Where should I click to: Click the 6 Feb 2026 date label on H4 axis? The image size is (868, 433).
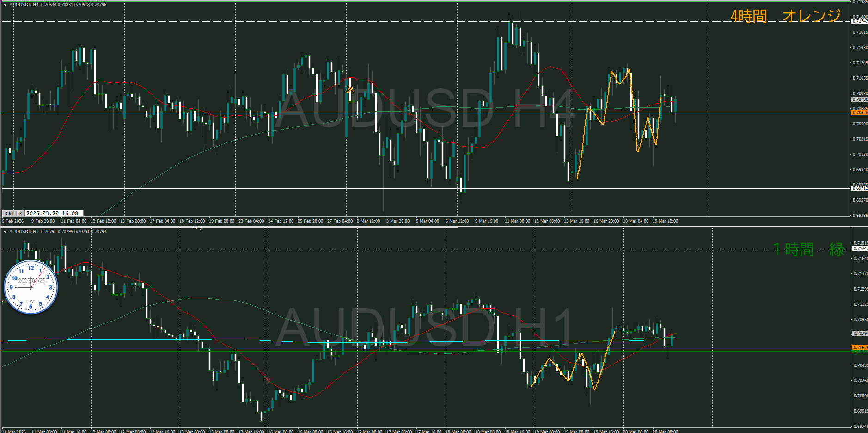tap(13, 221)
